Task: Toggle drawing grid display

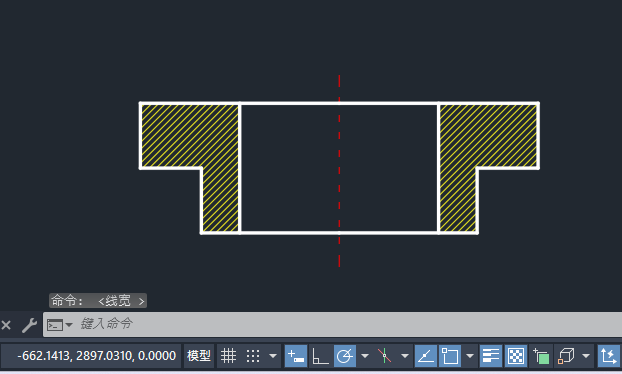Action: point(228,356)
